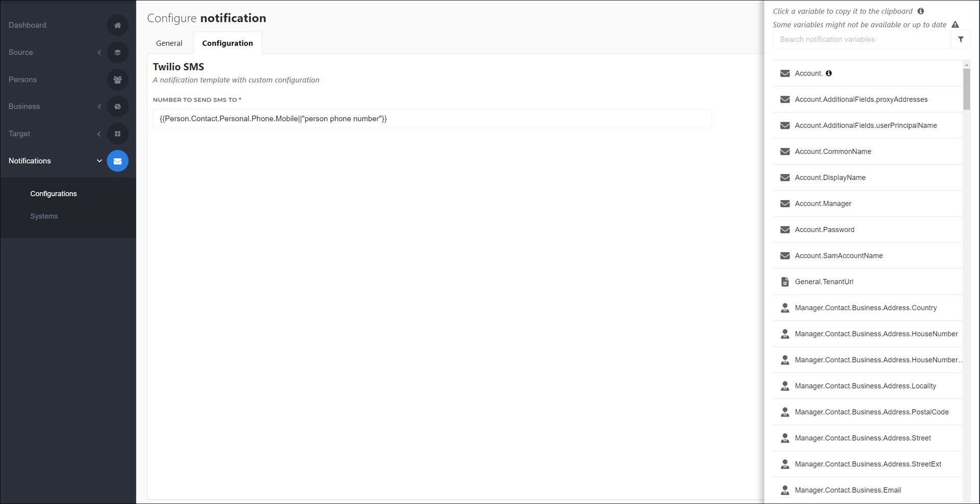This screenshot has height=504, width=980.
Task: Click person icon of Manager.Contact.Business.Address.Street
Action: point(785,438)
